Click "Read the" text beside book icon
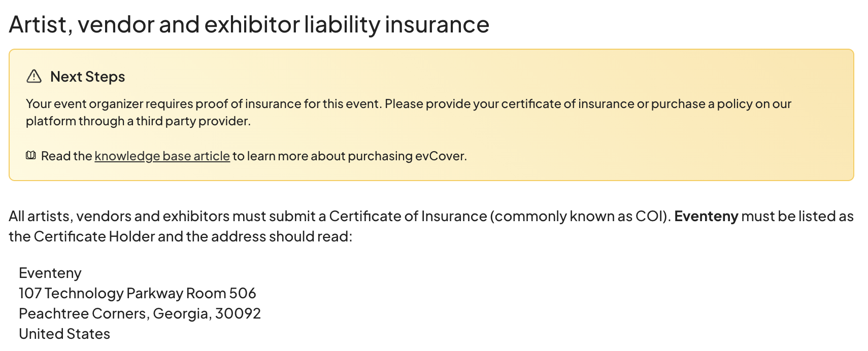868x351 pixels. (x=66, y=156)
